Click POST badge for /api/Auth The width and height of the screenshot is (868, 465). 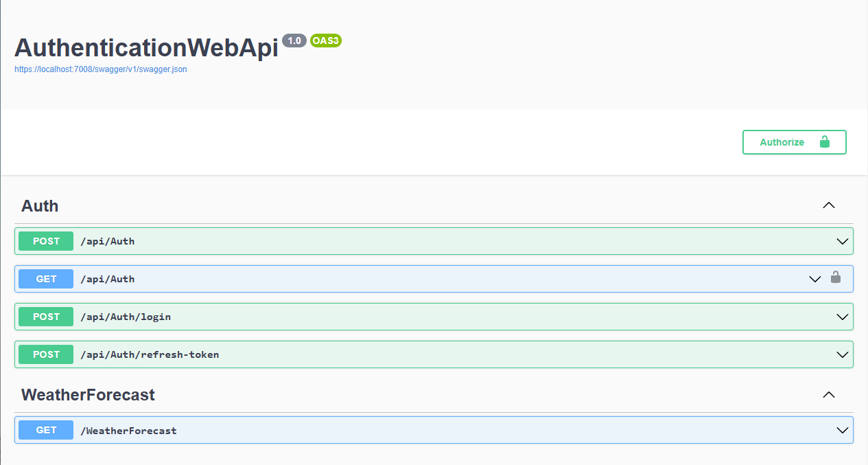pos(46,241)
